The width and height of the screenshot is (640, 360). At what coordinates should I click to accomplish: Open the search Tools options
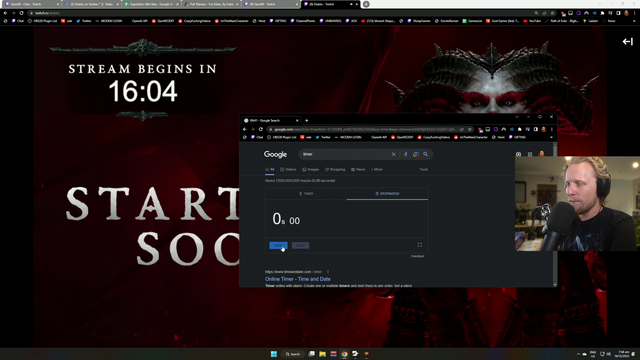[x=424, y=169]
